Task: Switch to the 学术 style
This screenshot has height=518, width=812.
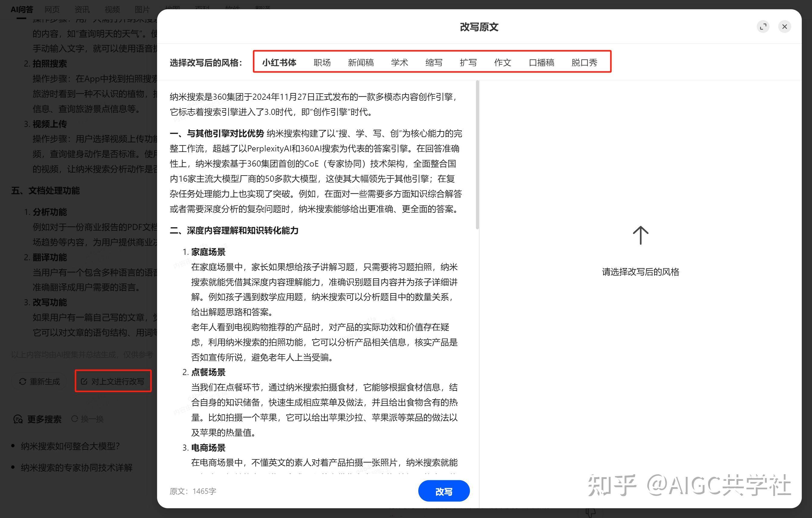Action: [400, 63]
